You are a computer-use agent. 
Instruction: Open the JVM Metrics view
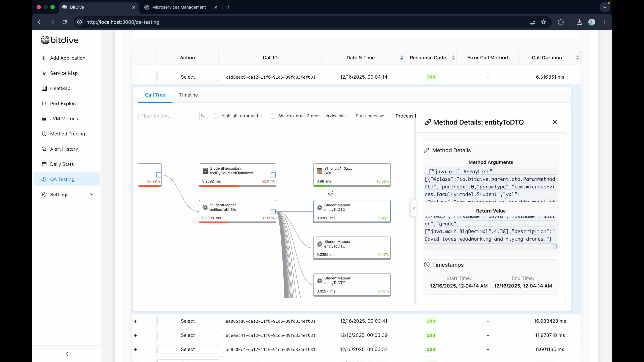click(x=64, y=118)
